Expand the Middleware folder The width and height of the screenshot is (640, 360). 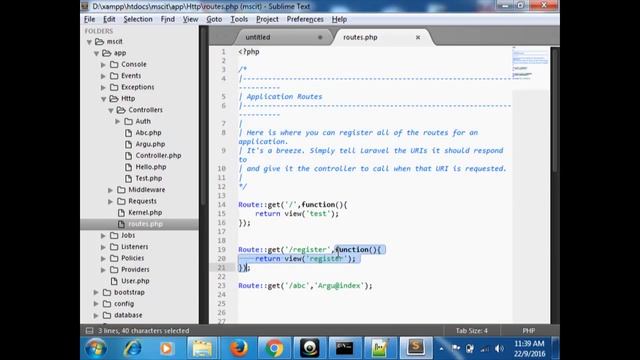coord(110,190)
